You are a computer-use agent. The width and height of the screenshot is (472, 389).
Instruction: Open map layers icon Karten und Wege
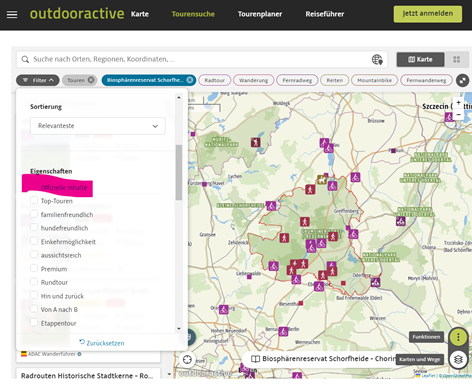pos(458,360)
